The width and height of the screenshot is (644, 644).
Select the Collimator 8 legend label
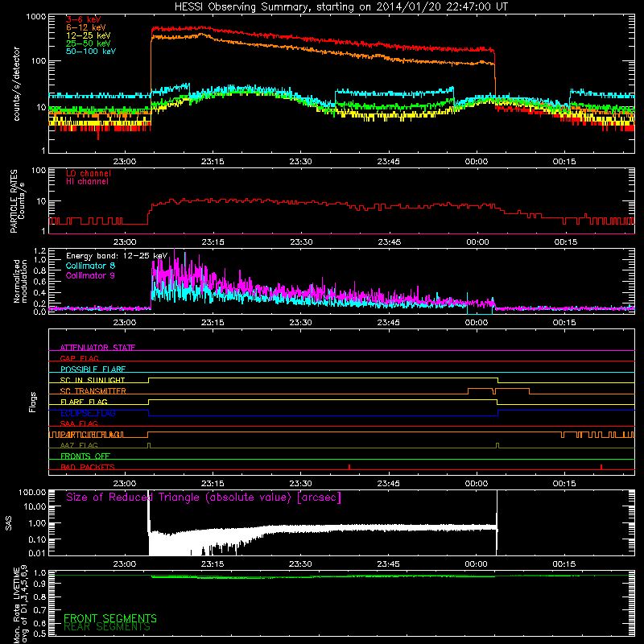90,266
